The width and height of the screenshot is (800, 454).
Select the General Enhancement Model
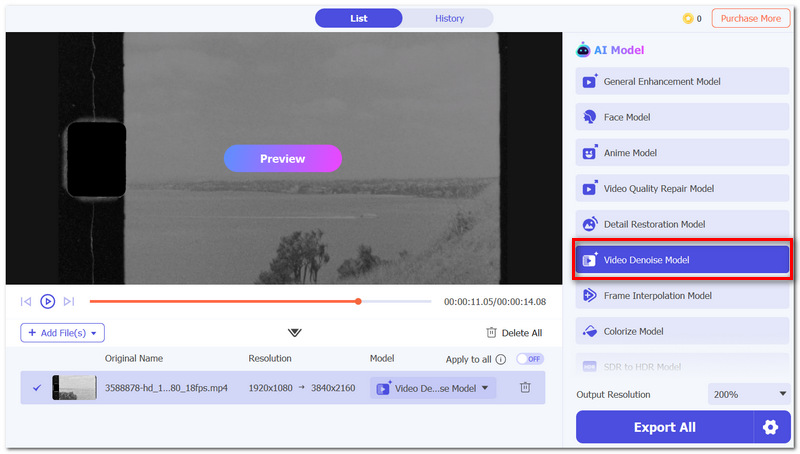pyautogui.click(x=682, y=82)
